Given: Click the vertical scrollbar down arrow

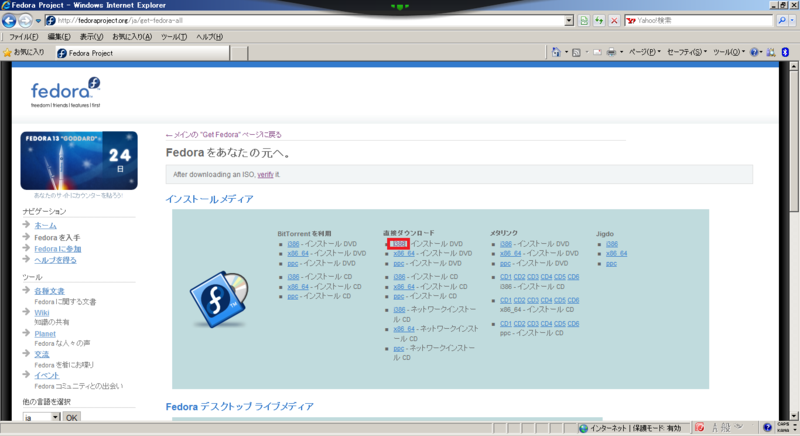Looking at the screenshot, I should point(794,416).
